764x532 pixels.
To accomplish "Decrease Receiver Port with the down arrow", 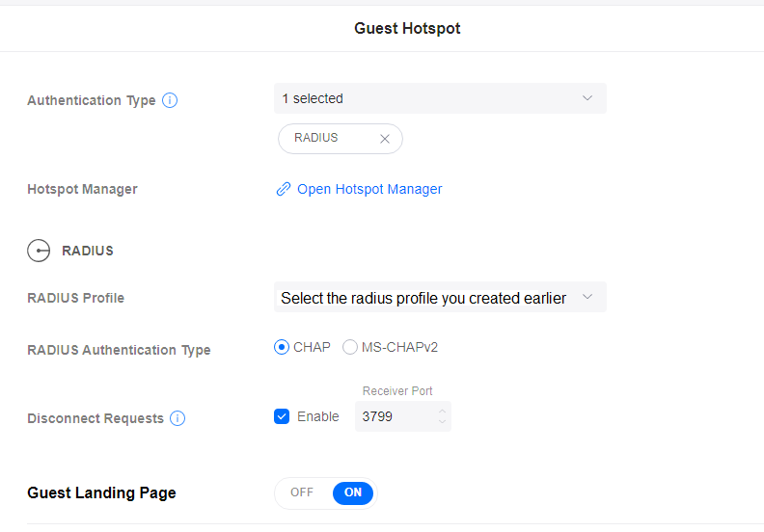I will [442, 422].
